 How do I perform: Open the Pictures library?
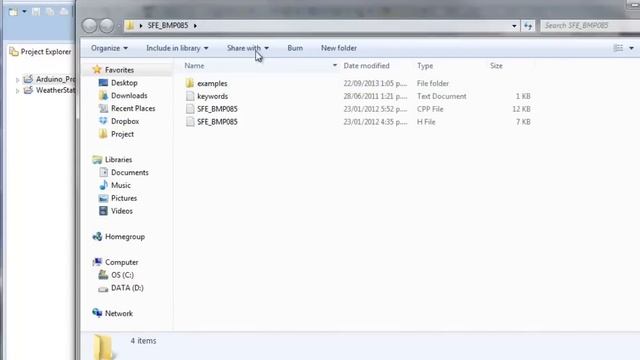point(124,198)
